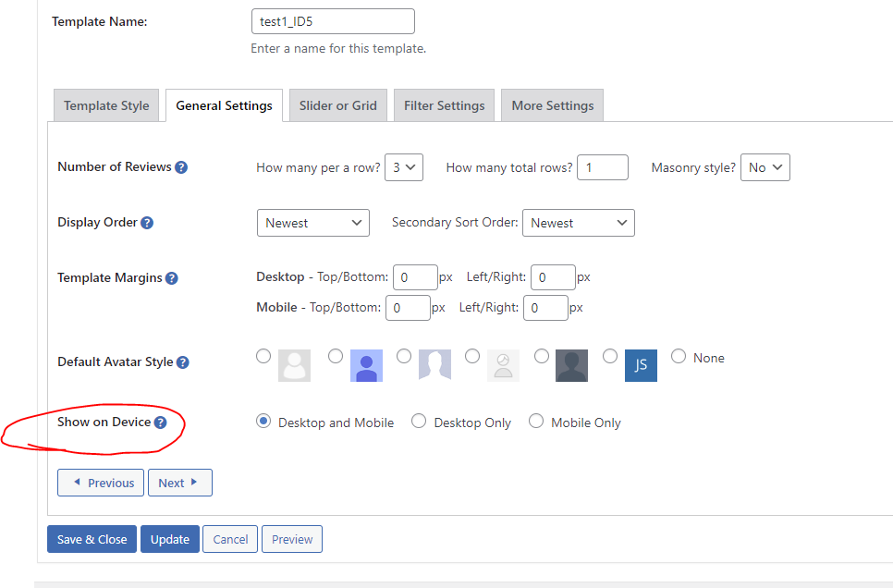Screen dimensions: 893x588
Task: Click help icon next to Display Order
Action: point(147,223)
